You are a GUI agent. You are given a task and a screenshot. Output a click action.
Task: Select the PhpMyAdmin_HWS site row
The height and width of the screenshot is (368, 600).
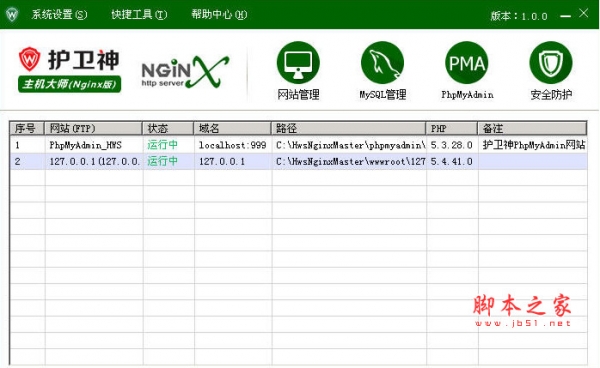298,145
